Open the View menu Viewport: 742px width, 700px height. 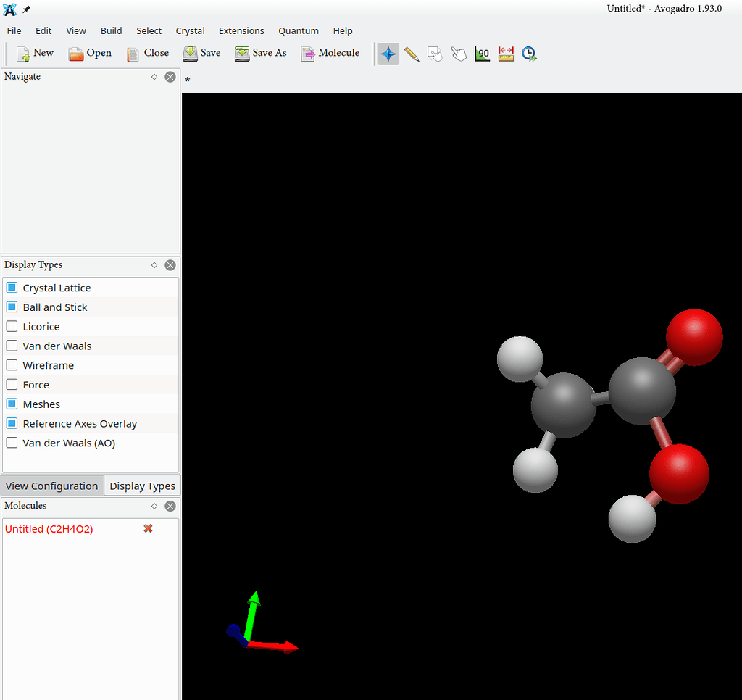tap(76, 30)
